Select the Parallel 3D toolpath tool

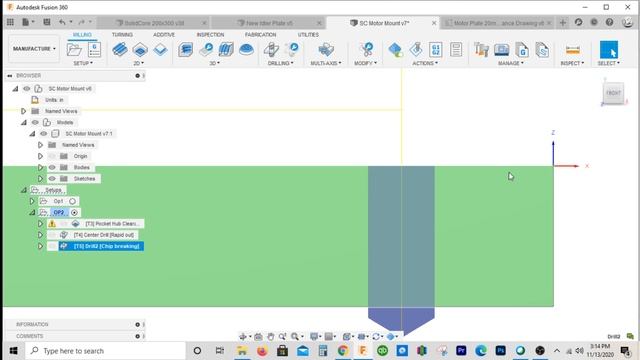click(x=226, y=50)
